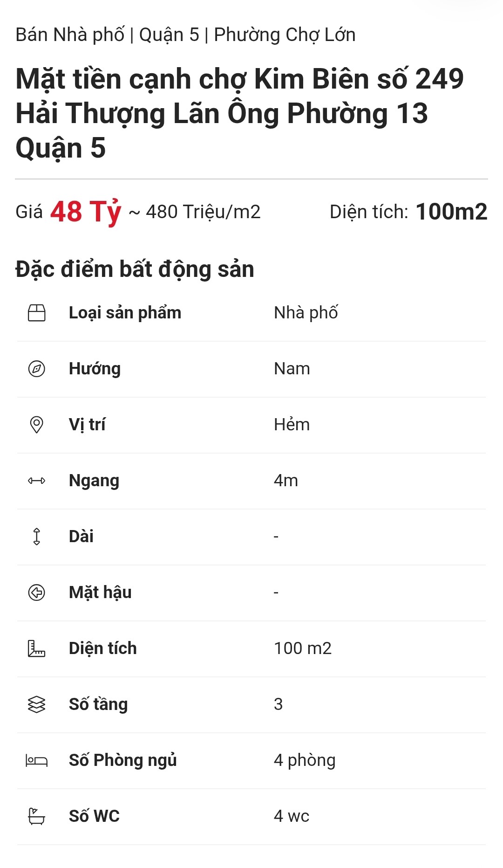
Task: Click the area ruler icon
Action: coord(37,648)
